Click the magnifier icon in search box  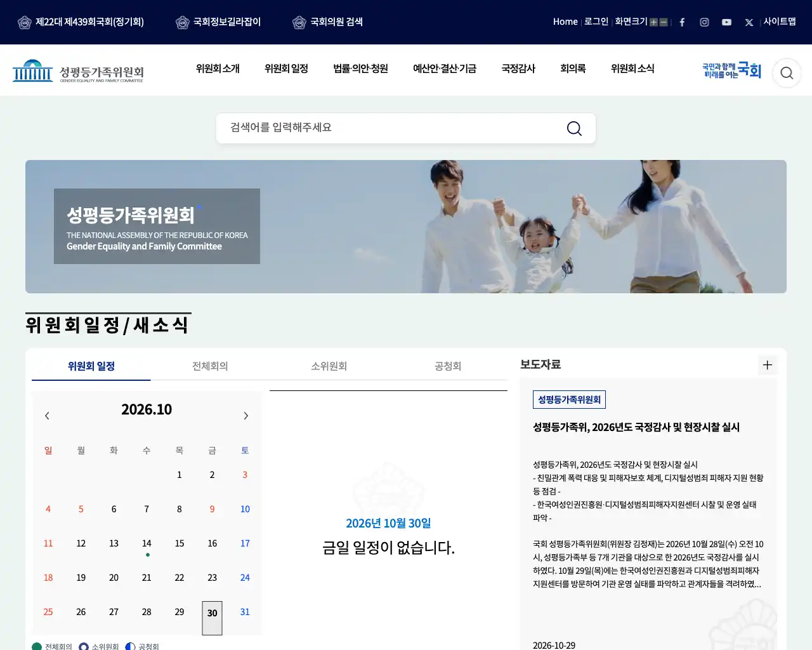(574, 128)
